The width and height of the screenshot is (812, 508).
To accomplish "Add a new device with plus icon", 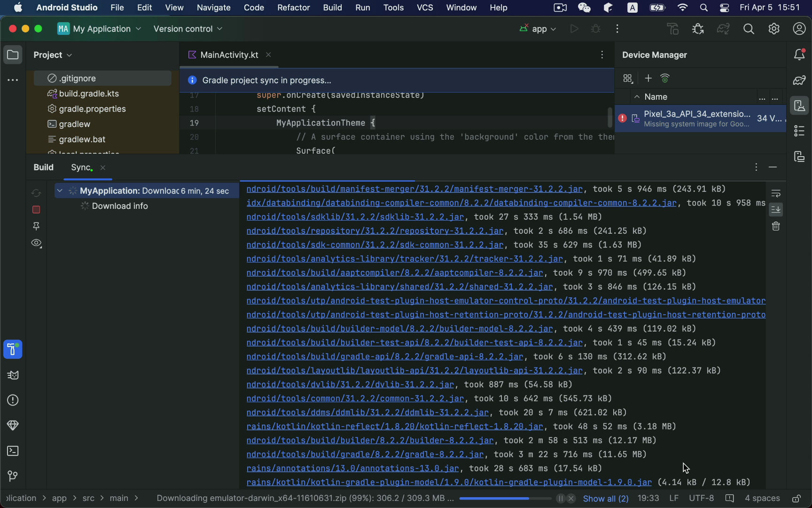I will tap(648, 78).
